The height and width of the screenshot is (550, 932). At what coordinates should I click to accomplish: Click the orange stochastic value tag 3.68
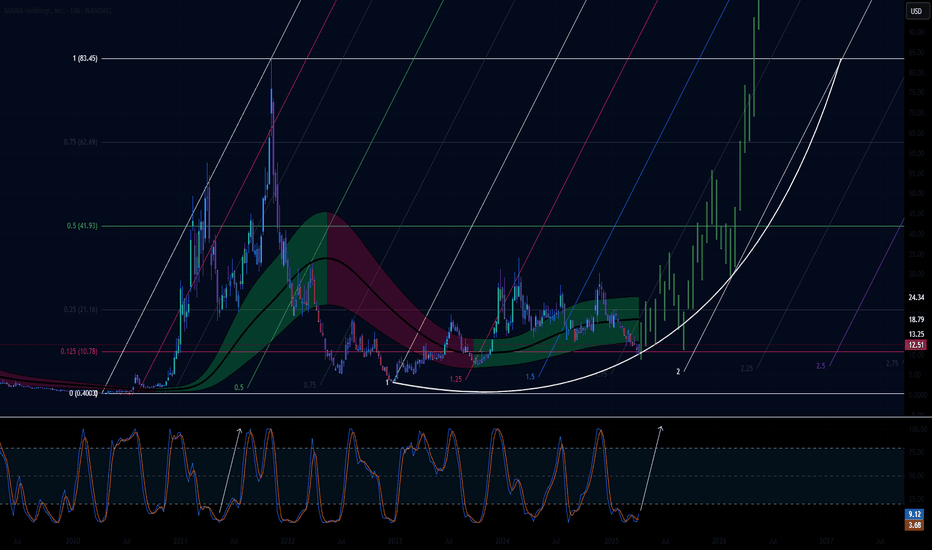pos(914,524)
